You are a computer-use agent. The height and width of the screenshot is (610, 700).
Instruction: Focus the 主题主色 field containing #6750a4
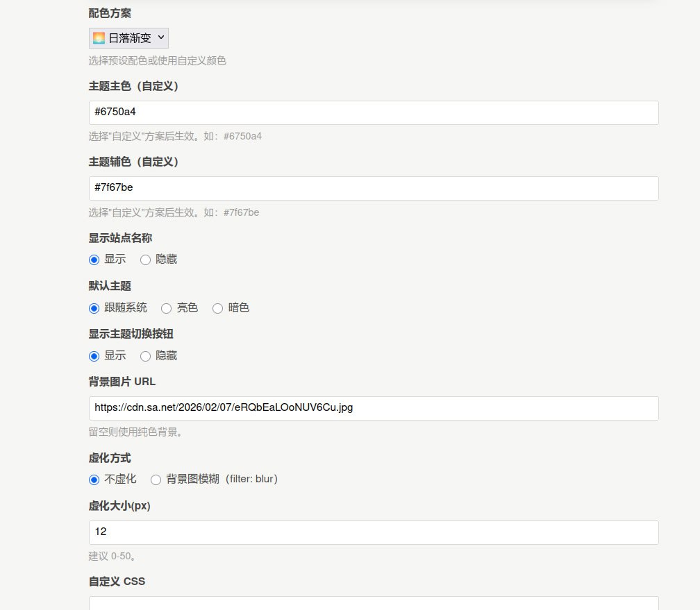click(x=374, y=113)
